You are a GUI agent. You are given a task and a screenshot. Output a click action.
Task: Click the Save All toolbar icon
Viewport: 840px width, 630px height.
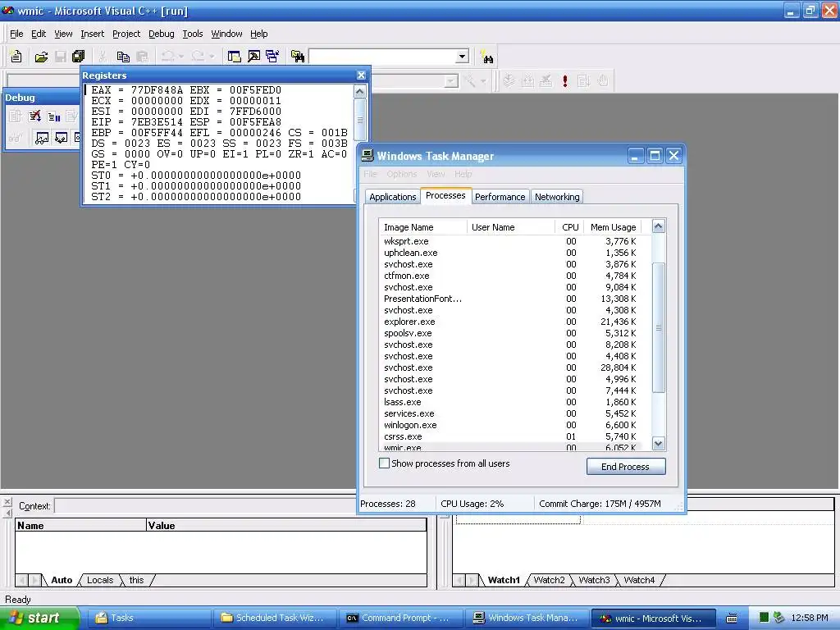(x=79, y=57)
